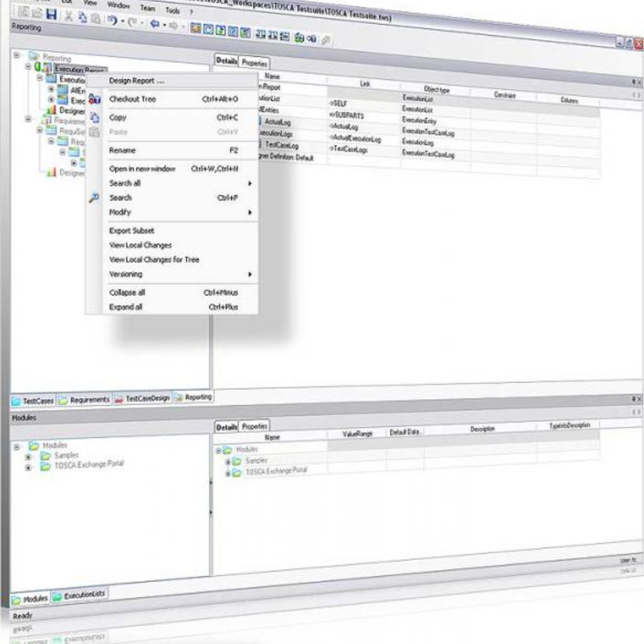Click the orange window icon after forward arrow
The image size is (644, 644).
[x=195, y=28]
